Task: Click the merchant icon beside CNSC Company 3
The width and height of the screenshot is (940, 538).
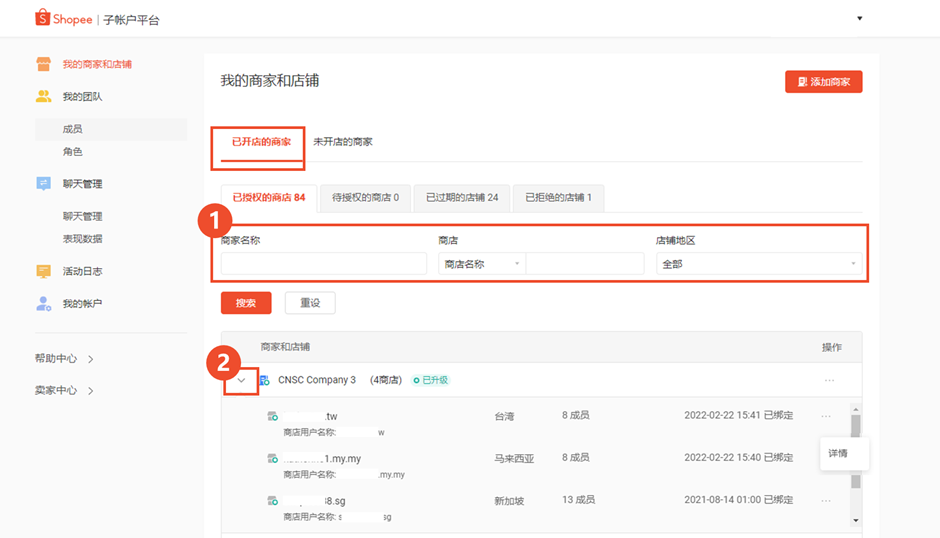Action: (x=264, y=380)
